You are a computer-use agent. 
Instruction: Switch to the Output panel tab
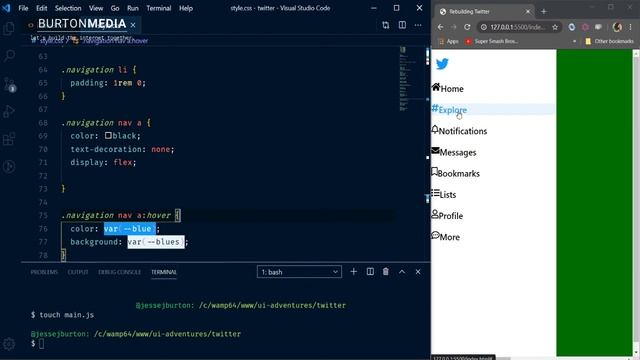(78, 272)
